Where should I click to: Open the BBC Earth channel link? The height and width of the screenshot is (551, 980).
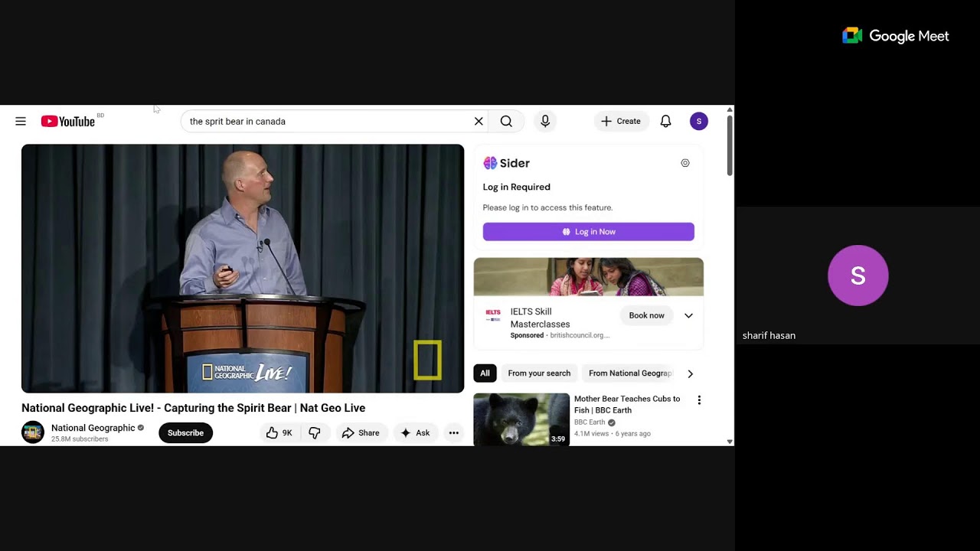(590, 422)
